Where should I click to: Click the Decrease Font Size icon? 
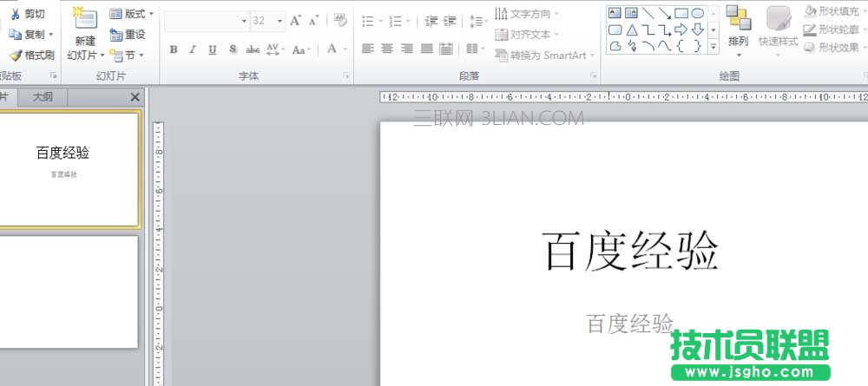click(x=313, y=21)
